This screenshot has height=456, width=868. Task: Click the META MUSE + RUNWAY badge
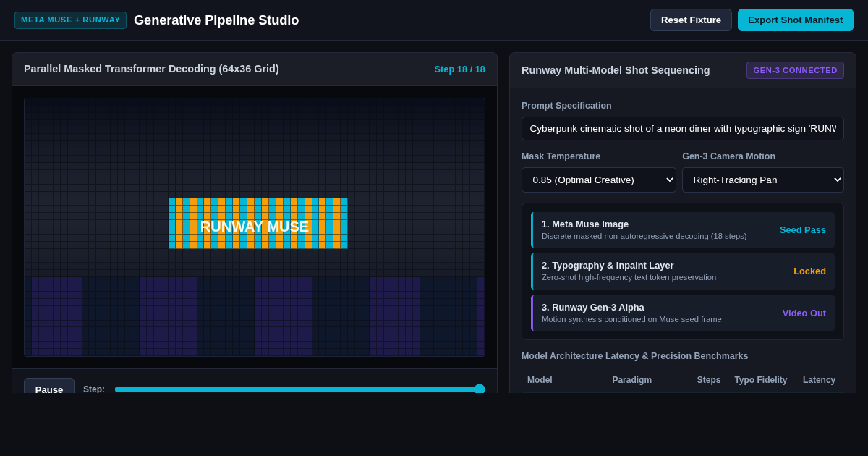point(71,20)
